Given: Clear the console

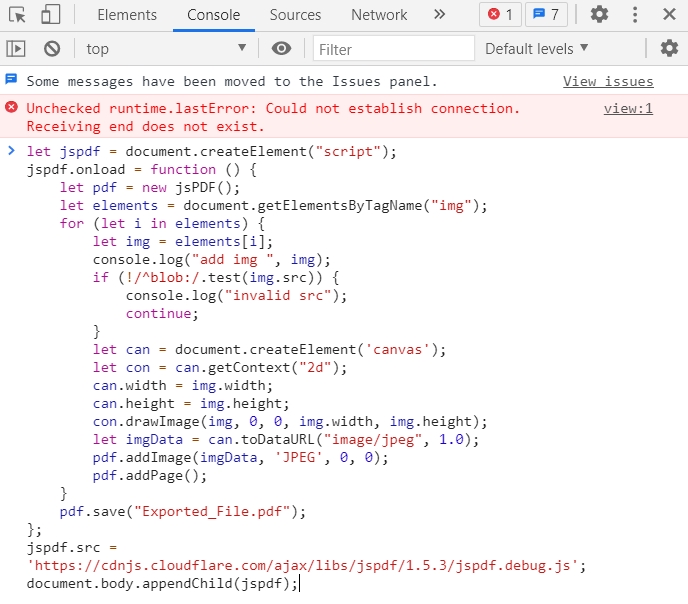Looking at the screenshot, I should click(x=52, y=48).
